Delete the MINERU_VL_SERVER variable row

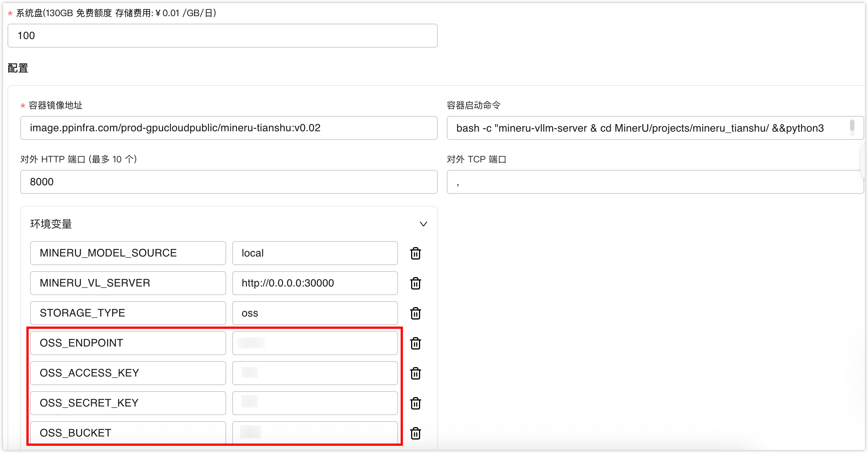(415, 283)
